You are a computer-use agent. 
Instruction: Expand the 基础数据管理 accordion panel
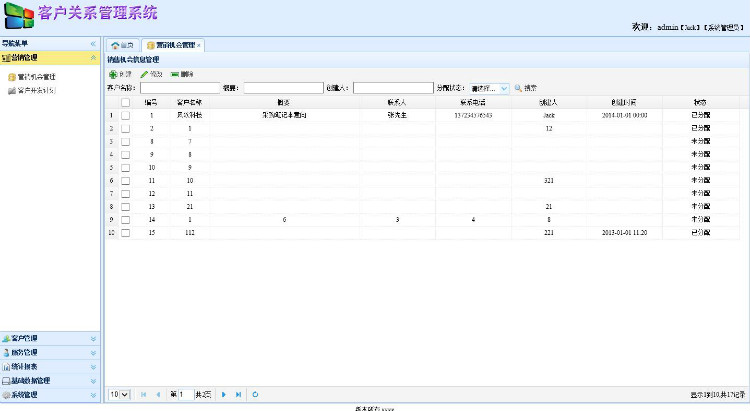click(93, 381)
